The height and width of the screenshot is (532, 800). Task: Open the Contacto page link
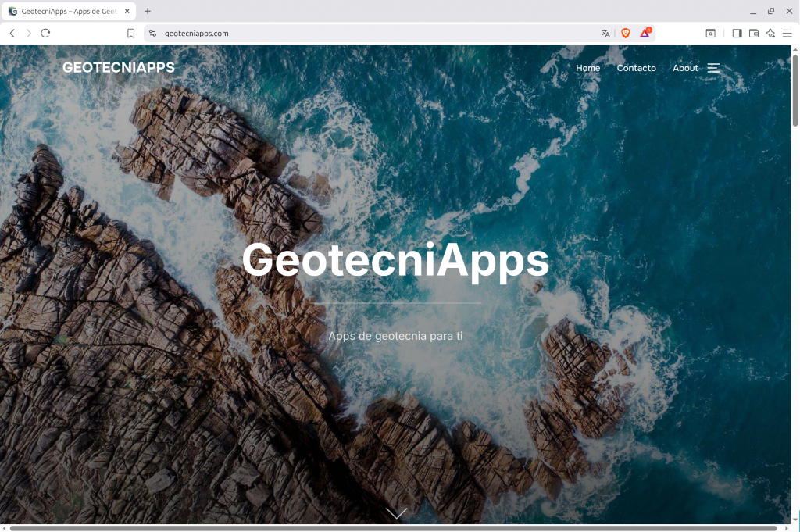[636, 68]
